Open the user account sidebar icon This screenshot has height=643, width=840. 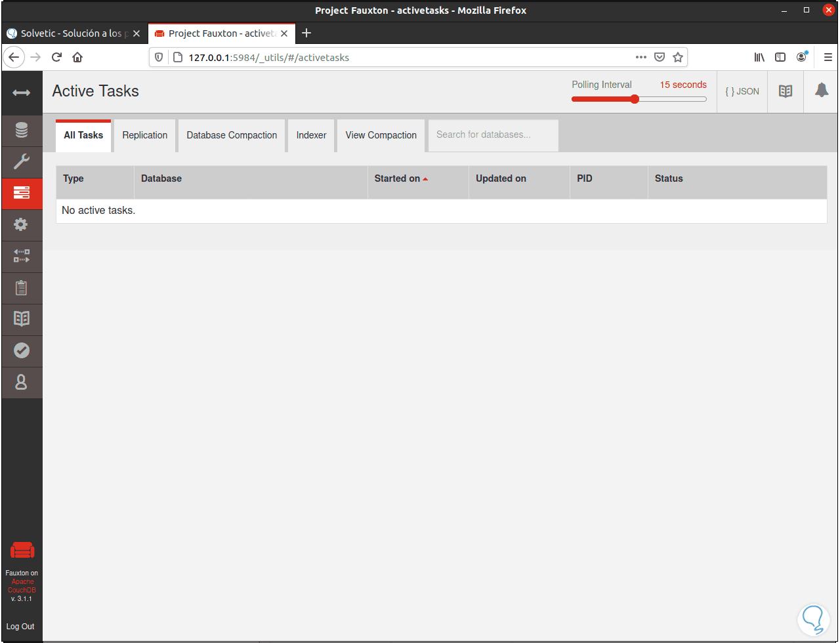(x=22, y=383)
